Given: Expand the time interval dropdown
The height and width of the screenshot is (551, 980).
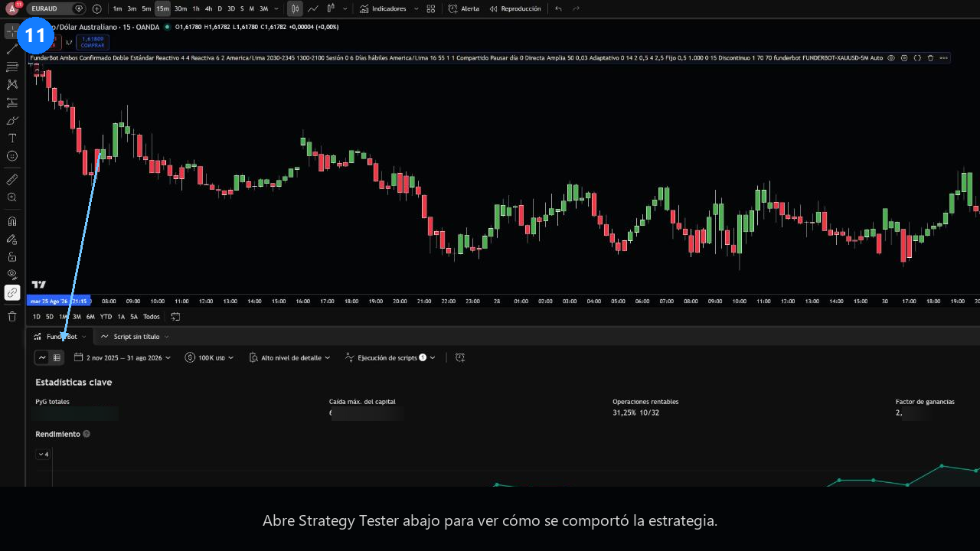Looking at the screenshot, I should [276, 8].
